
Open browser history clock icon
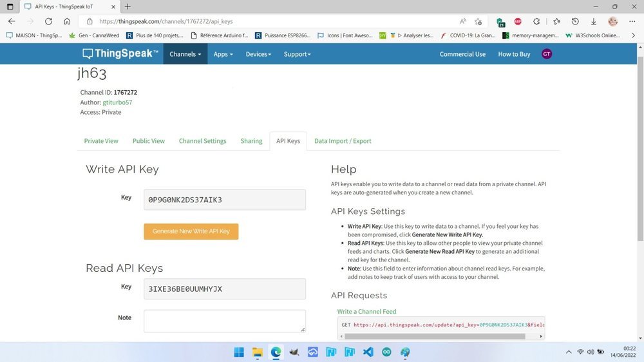575,21
